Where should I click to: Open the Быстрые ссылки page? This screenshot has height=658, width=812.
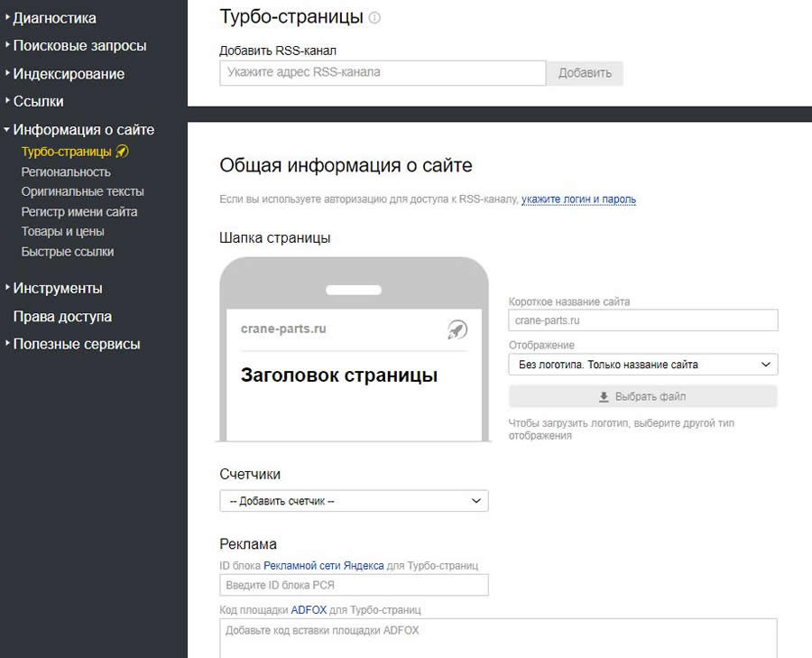pos(66,251)
